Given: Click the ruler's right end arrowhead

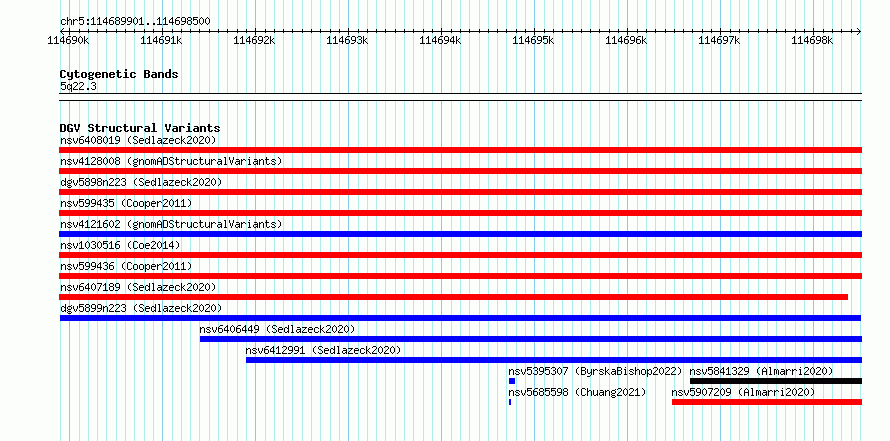Looking at the screenshot, I should [859, 31].
